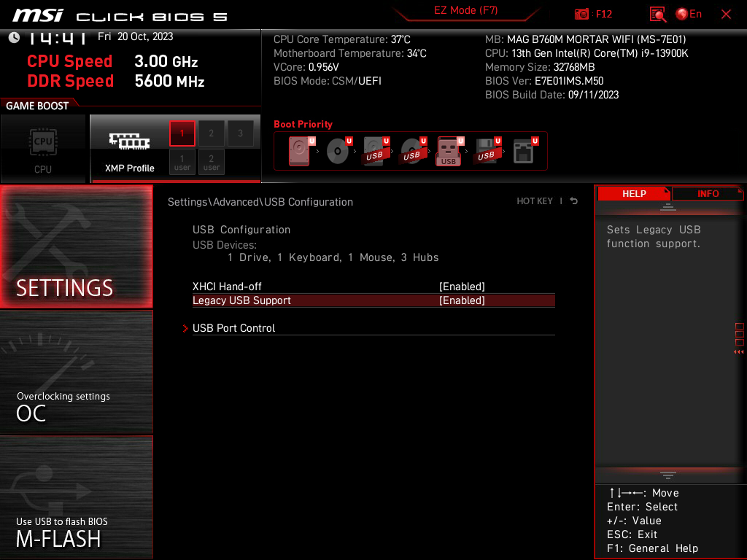Click the MSI logo

click(38, 15)
